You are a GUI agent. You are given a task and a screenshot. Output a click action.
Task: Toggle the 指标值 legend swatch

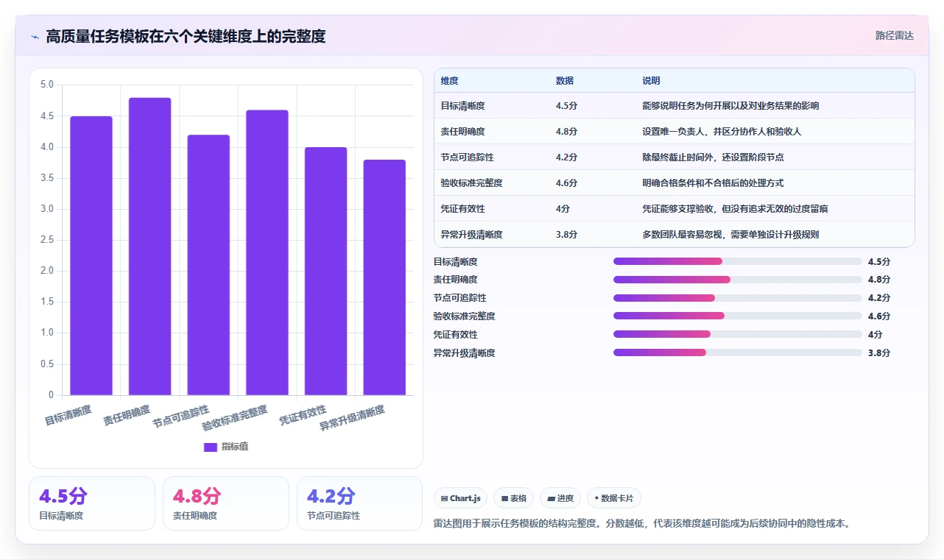point(211,447)
